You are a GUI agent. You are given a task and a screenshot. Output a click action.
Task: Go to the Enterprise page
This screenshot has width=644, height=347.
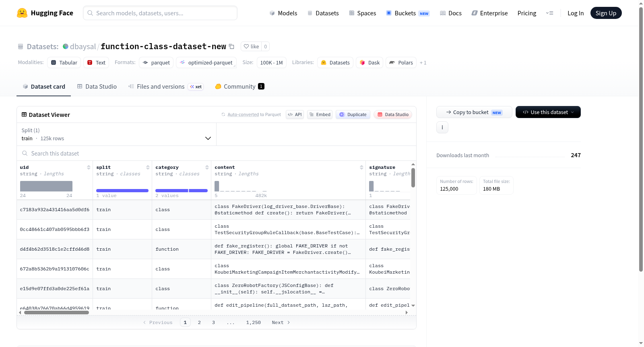point(489,13)
